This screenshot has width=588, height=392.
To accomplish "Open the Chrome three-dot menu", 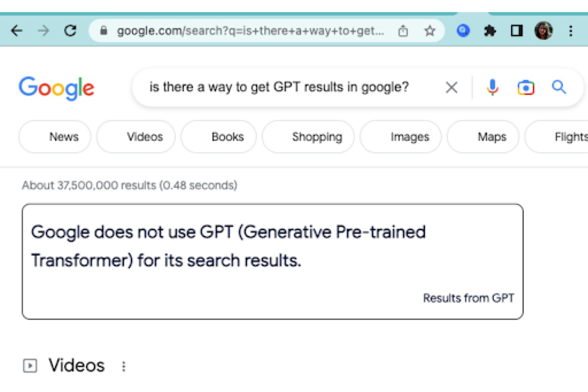I will point(571,31).
